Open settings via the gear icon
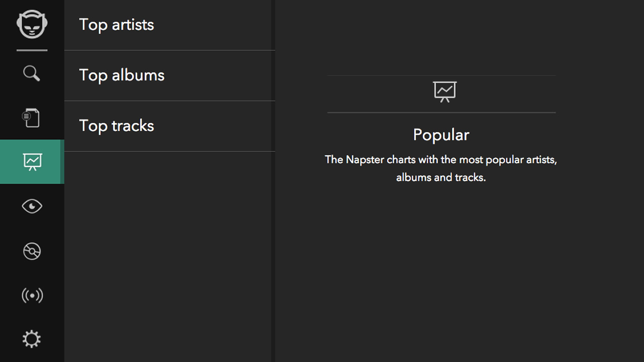 tap(32, 339)
